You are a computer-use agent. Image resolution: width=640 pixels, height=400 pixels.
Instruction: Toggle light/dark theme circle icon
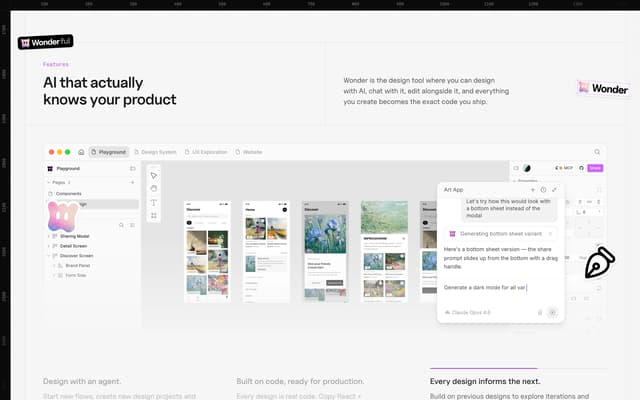click(527, 168)
